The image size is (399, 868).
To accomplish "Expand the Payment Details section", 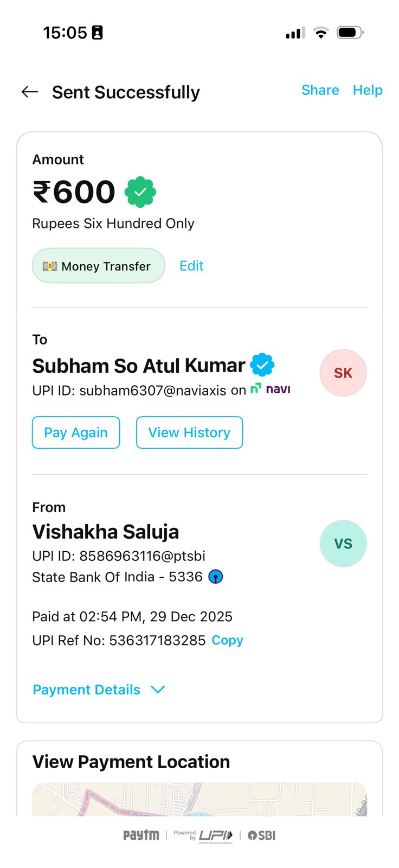I will pos(87,690).
